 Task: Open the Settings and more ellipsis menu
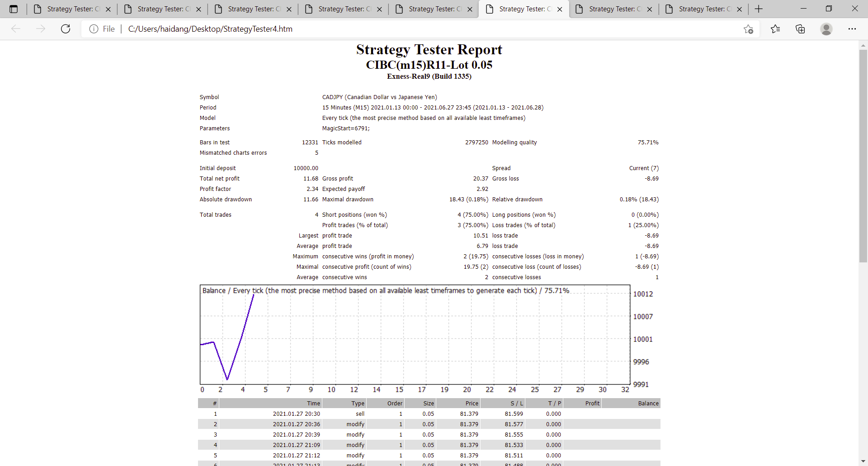[x=852, y=29]
